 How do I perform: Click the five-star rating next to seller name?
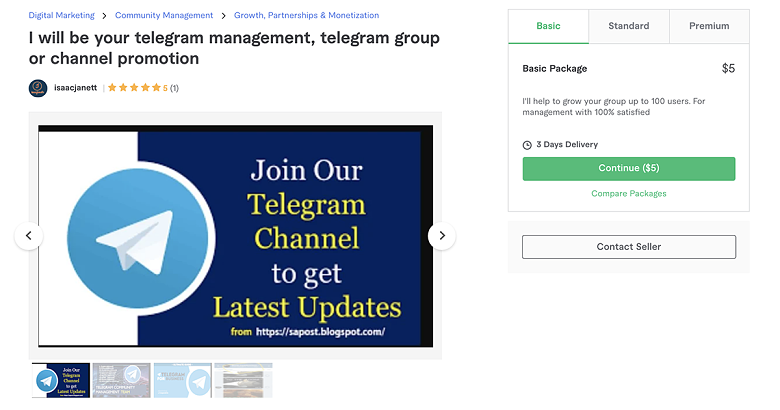(x=134, y=88)
